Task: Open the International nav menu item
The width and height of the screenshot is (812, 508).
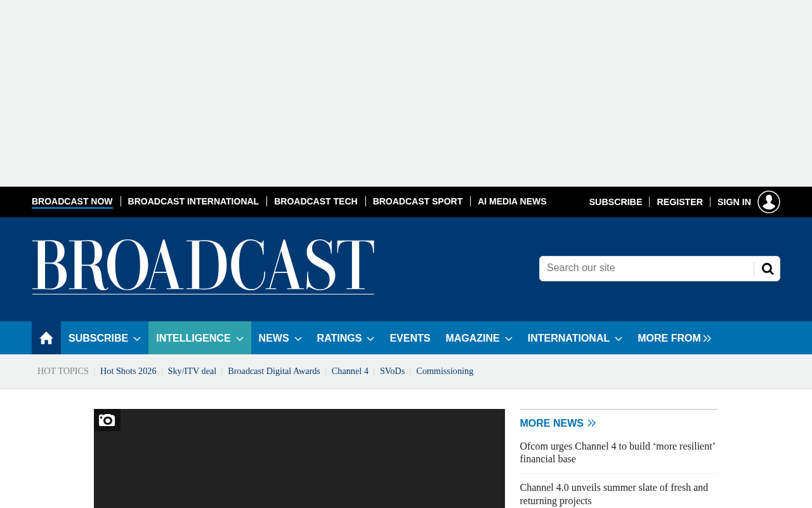Action: point(568,338)
